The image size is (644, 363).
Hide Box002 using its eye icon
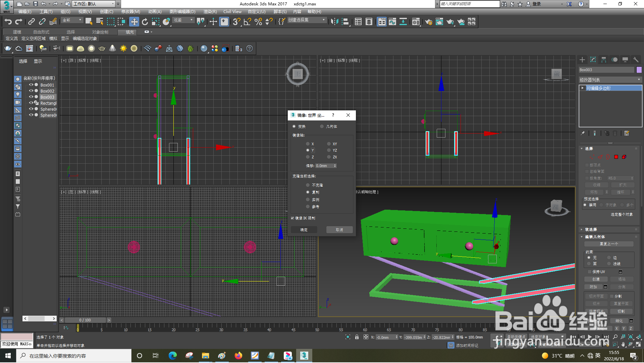(31, 91)
